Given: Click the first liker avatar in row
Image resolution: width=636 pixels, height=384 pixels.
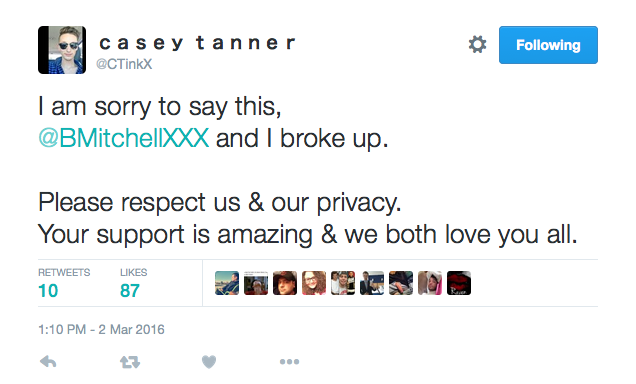Looking at the screenshot, I should 227,283.
